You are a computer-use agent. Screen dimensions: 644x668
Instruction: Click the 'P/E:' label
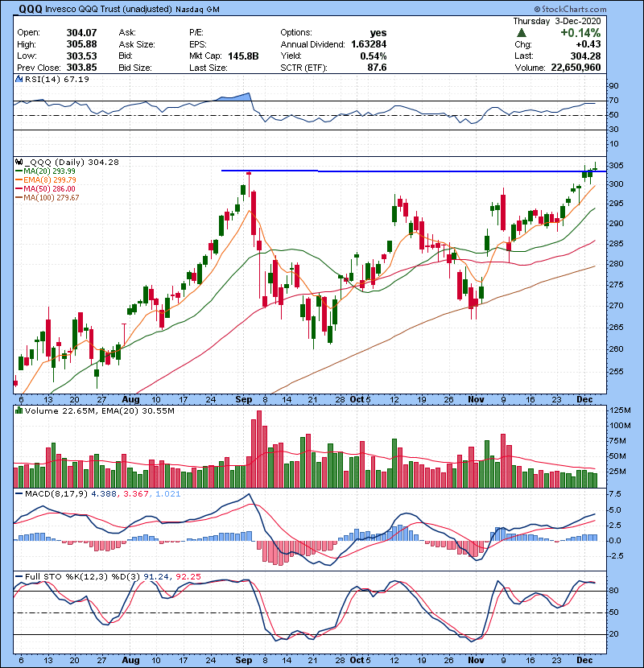point(196,33)
